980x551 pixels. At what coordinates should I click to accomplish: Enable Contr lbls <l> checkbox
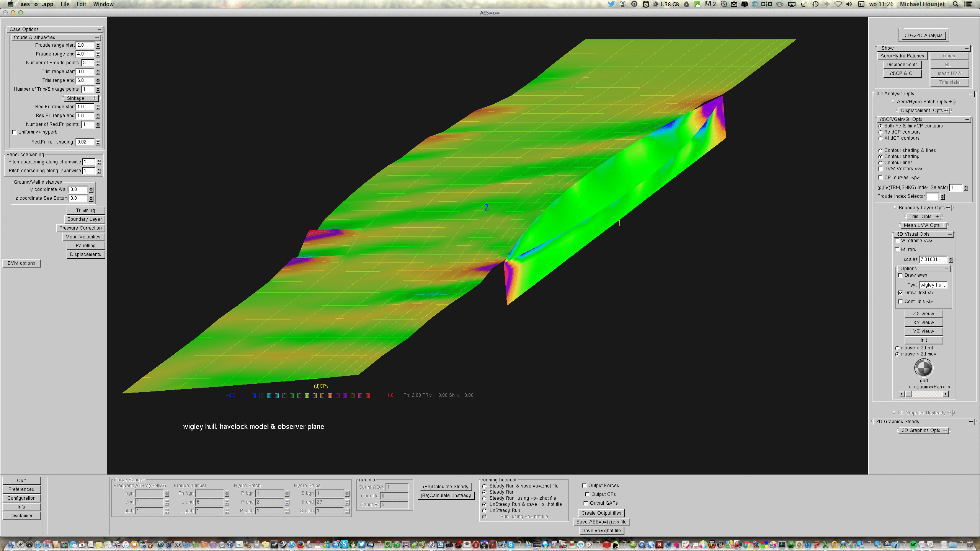coord(900,302)
